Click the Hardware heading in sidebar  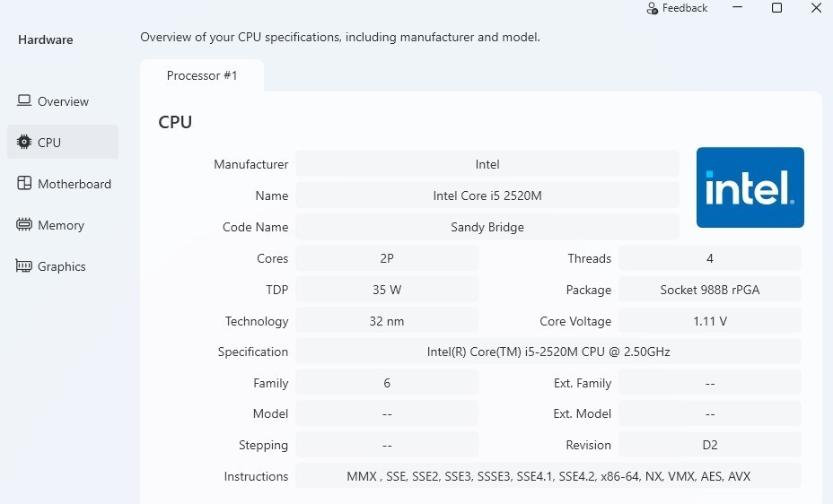pyautogui.click(x=46, y=39)
